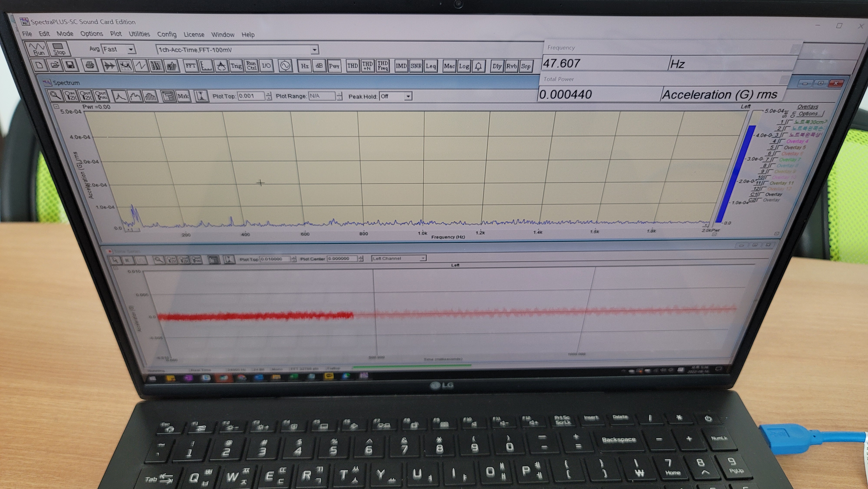This screenshot has width=868, height=489.
Task: Open trigger settings with the Trig icon
Action: 236,66
